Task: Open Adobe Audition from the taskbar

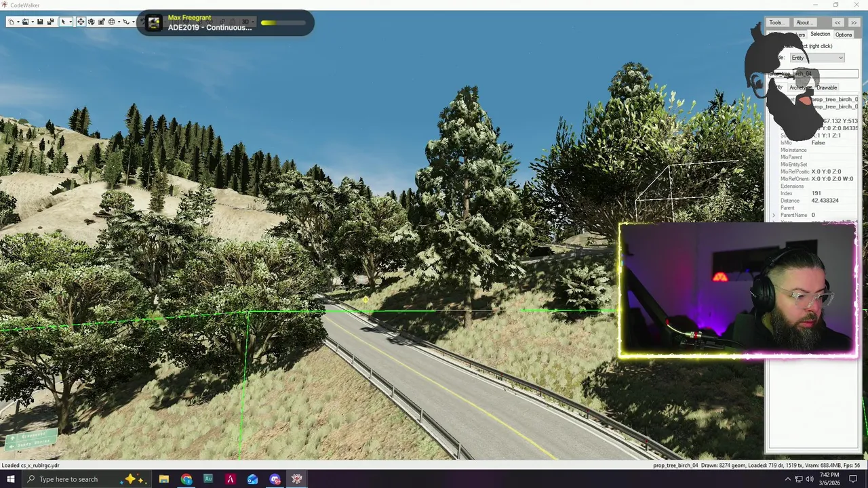Action: (x=208, y=479)
